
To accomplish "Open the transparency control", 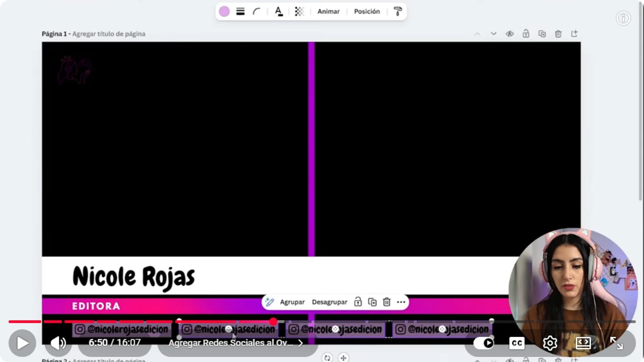I will pyautogui.click(x=299, y=12).
